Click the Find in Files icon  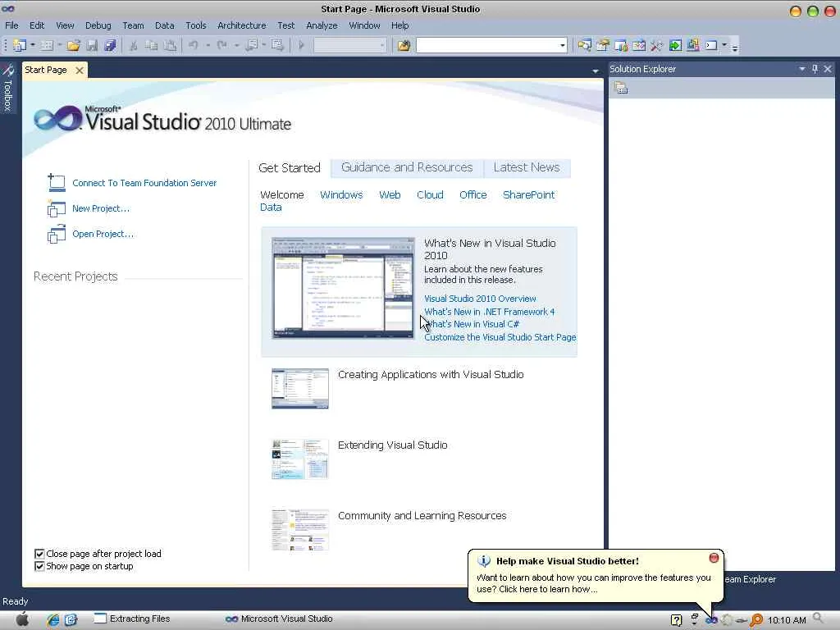404,46
